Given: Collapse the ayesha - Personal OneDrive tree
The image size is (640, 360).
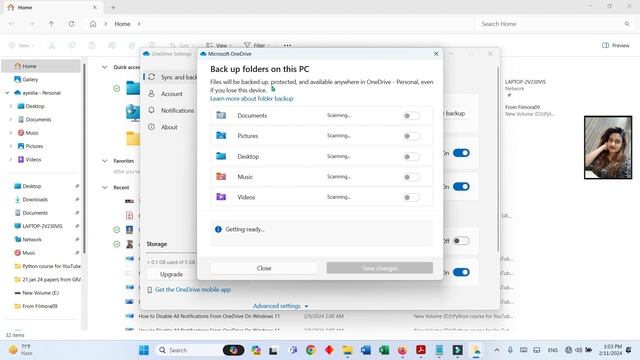Looking at the screenshot, I should click(x=7, y=93).
